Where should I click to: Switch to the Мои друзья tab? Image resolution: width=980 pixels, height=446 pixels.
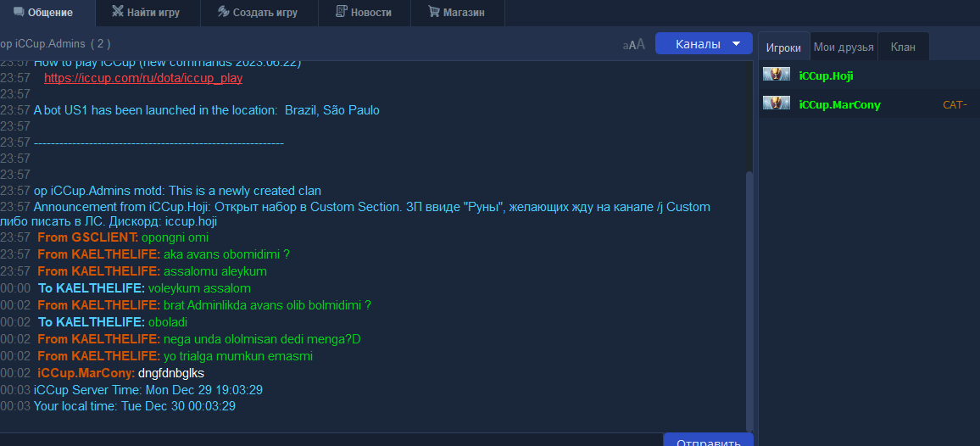click(x=844, y=47)
